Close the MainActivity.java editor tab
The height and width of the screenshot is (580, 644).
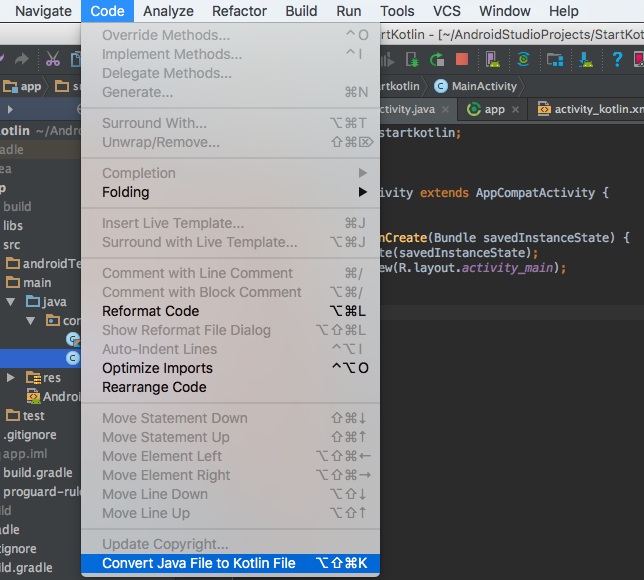[445, 110]
